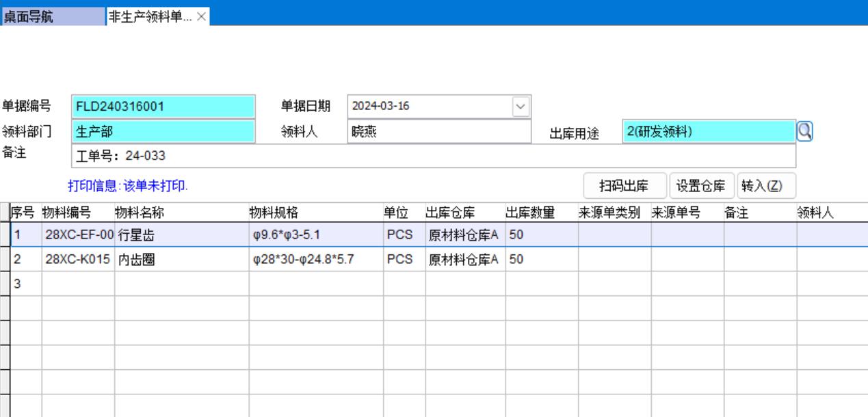This screenshot has width=868, height=417.
Task: Click the magnifier icon beside 出库用途
Action: coord(806,131)
